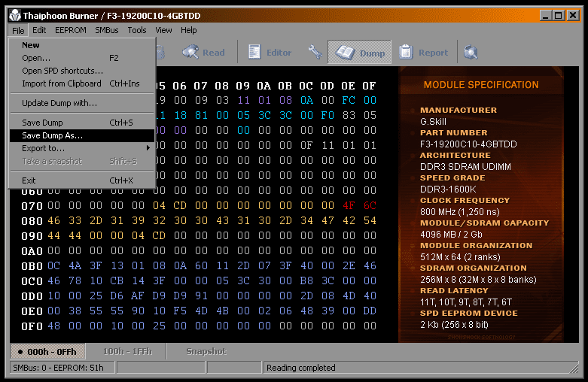Click the 0A column header
The height and width of the screenshot is (382, 588).
[264, 86]
